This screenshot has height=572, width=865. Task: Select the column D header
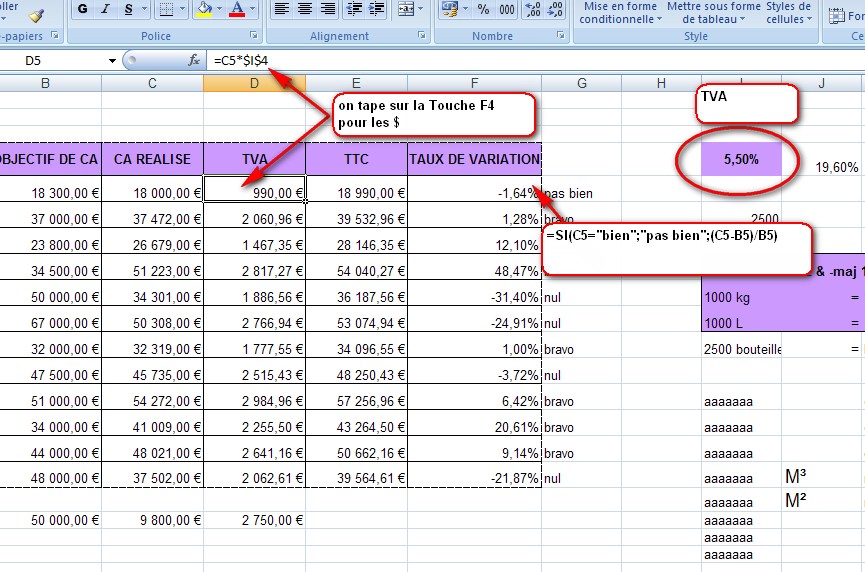(254, 83)
